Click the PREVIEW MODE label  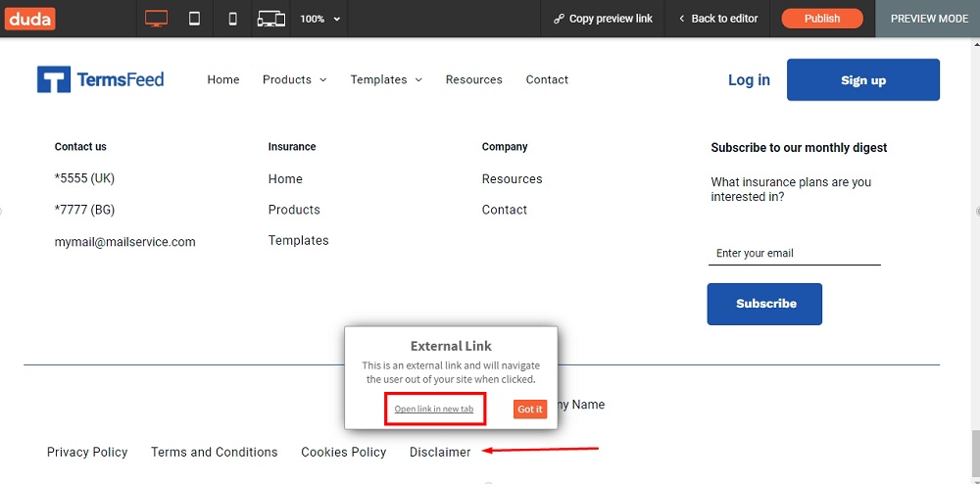[929, 19]
